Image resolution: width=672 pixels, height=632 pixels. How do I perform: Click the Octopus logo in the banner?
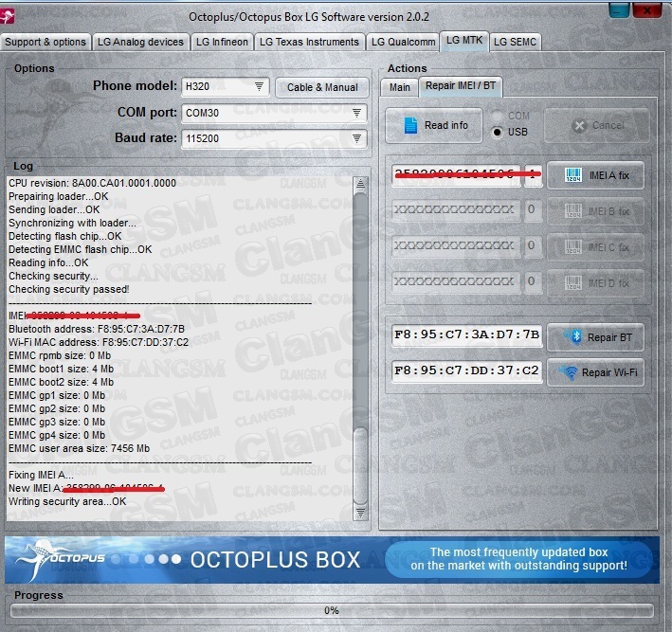[x=59, y=559]
